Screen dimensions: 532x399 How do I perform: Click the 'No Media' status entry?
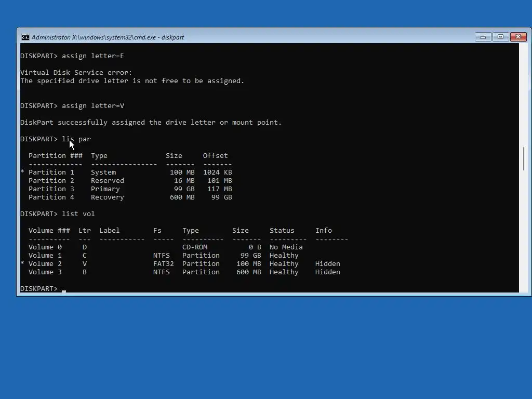tap(286, 247)
